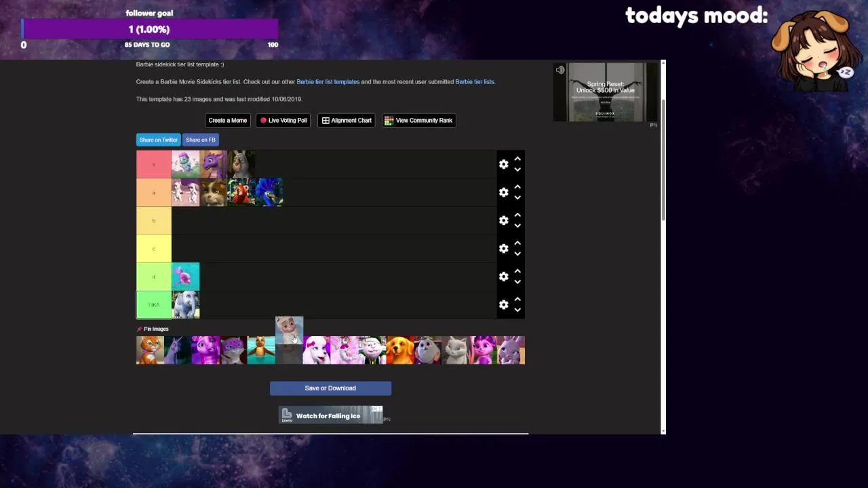Pick the golden retriever puppy image
The image size is (868, 488).
pyautogui.click(x=400, y=350)
